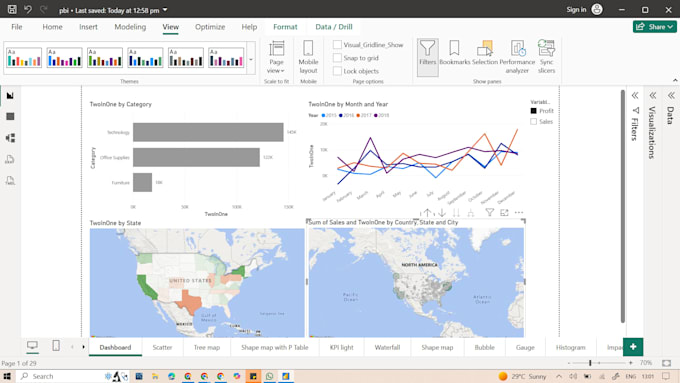Open the Page view dropdown

tap(276, 57)
